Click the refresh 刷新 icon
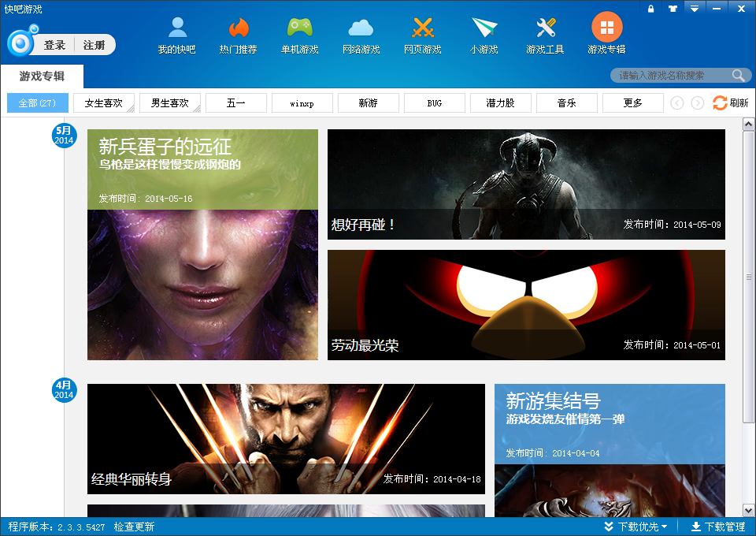756x536 pixels. 720,102
